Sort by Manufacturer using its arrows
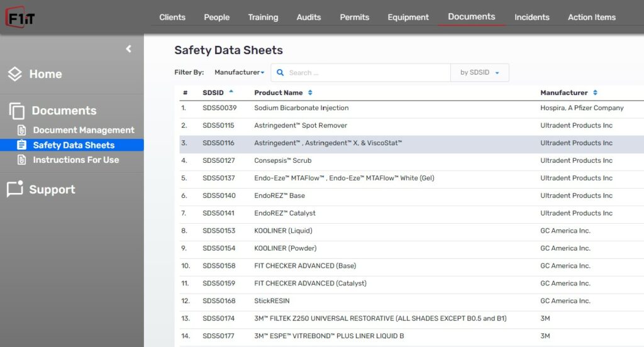This screenshot has width=644, height=347. tap(595, 93)
